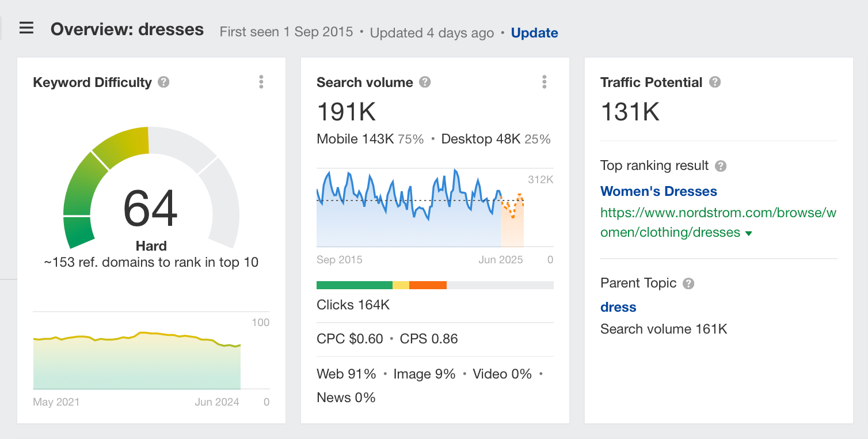Click the Search volume help icon
This screenshot has width=868, height=439.
pos(425,82)
